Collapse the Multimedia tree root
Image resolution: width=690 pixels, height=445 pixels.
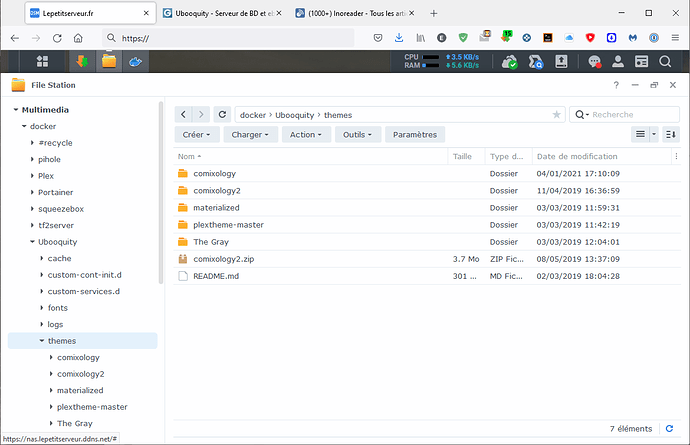(x=16, y=110)
